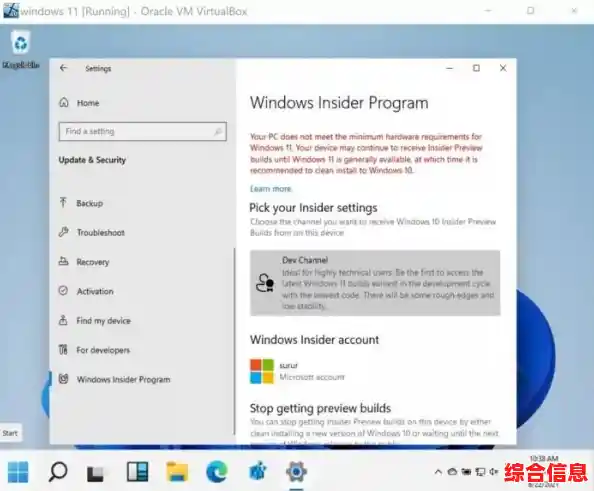594x491 pixels.
Task: Launch Microsoft Edge from taskbar
Action: click(217, 472)
